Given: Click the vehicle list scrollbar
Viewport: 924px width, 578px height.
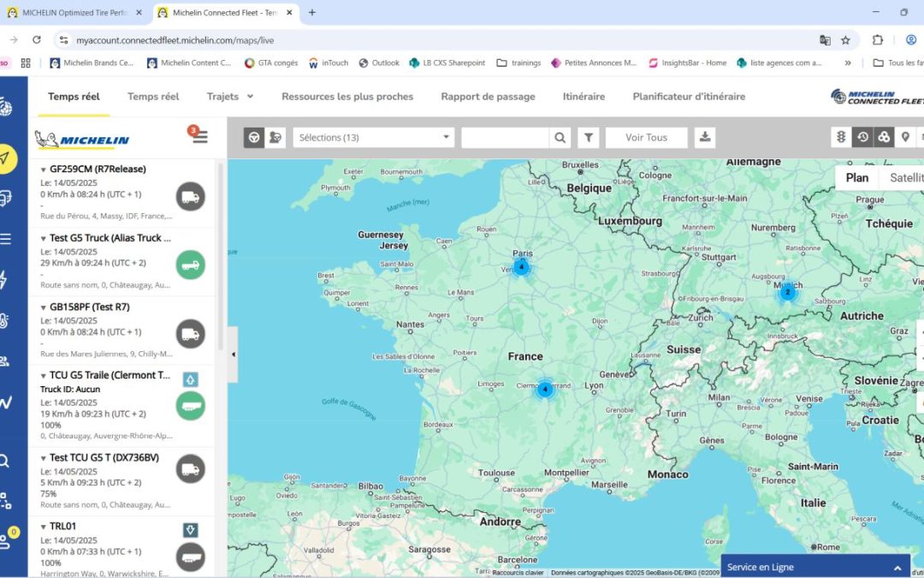Looking at the screenshot, I should click(221, 257).
